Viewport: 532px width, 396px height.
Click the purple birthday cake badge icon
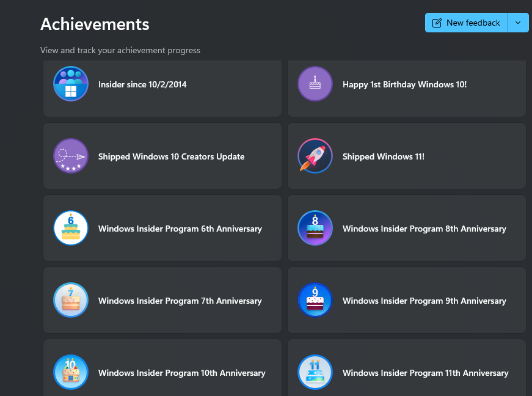(315, 84)
